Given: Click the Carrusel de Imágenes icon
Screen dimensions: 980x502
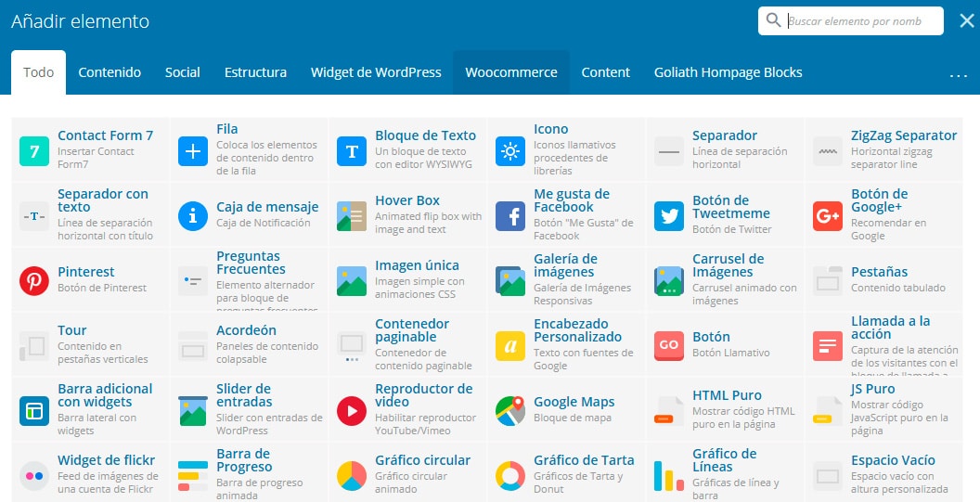Looking at the screenshot, I should [669, 281].
